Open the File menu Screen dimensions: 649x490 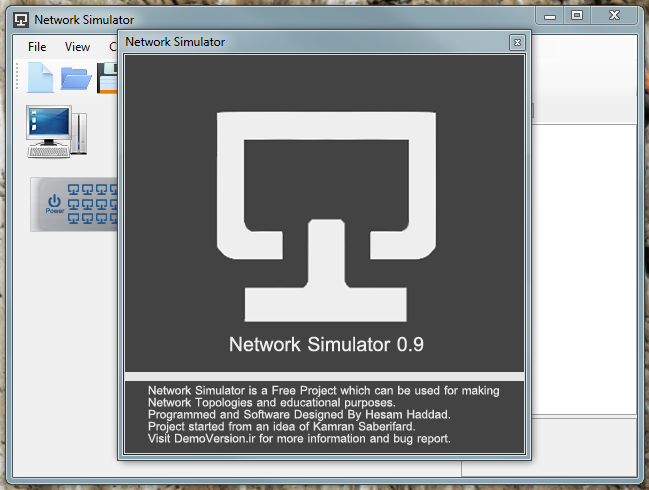[37, 47]
